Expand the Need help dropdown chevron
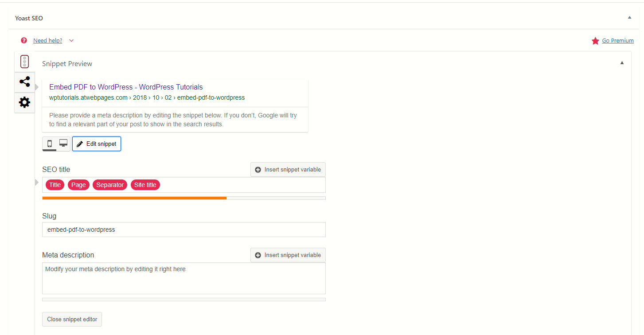Image resolution: width=644 pixels, height=335 pixels. (x=71, y=41)
